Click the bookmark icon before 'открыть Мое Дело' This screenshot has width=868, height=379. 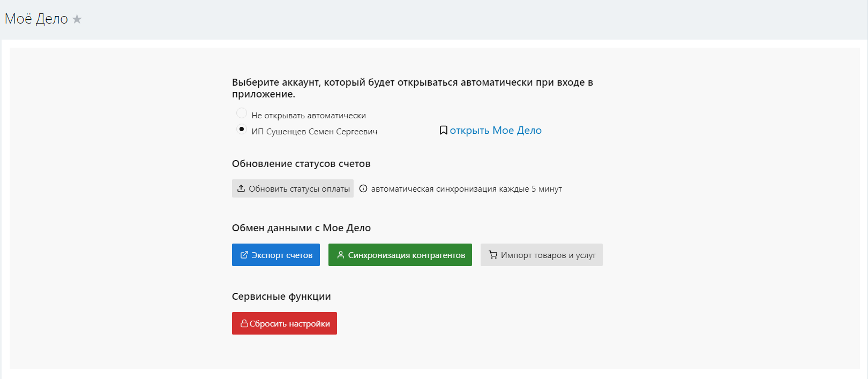(x=443, y=131)
